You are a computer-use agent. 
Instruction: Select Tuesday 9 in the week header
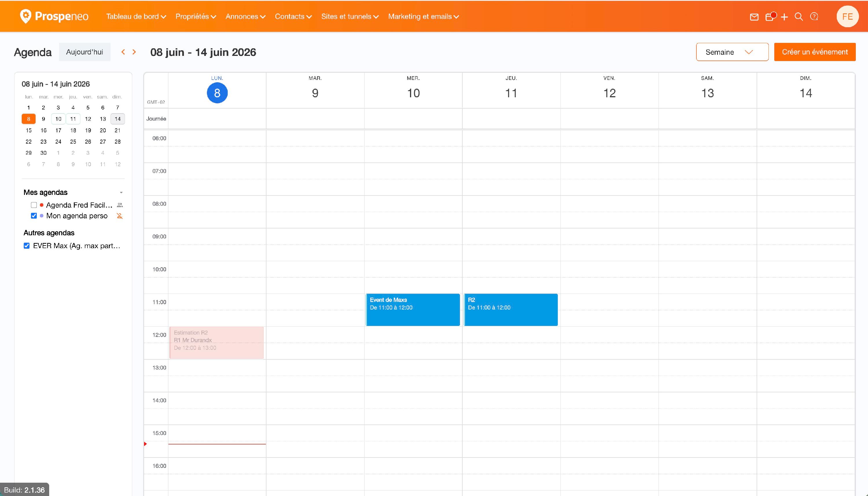tap(315, 93)
